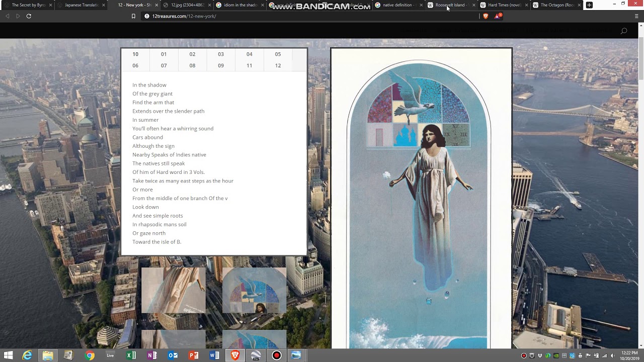Select verse number 07
The height and width of the screenshot is (362, 644).
pyautogui.click(x=164, y=65)
